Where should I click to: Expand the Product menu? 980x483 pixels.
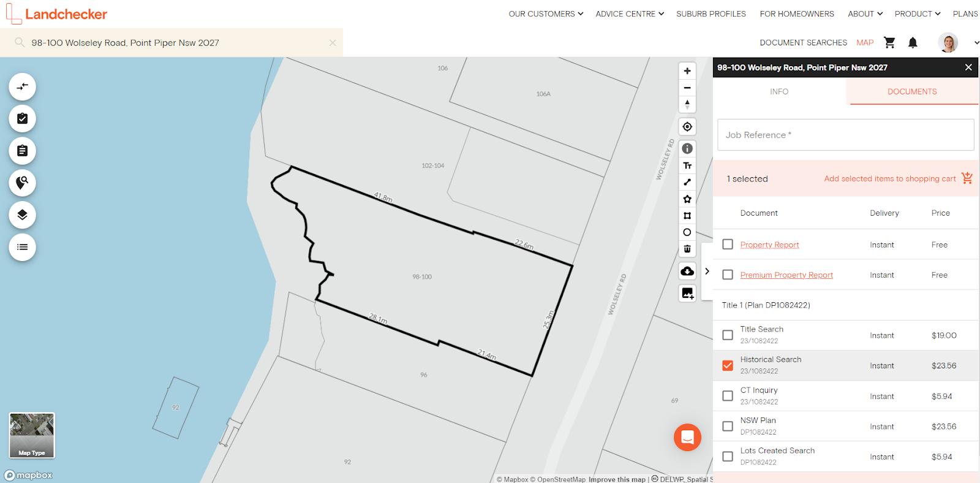point(917,13)
